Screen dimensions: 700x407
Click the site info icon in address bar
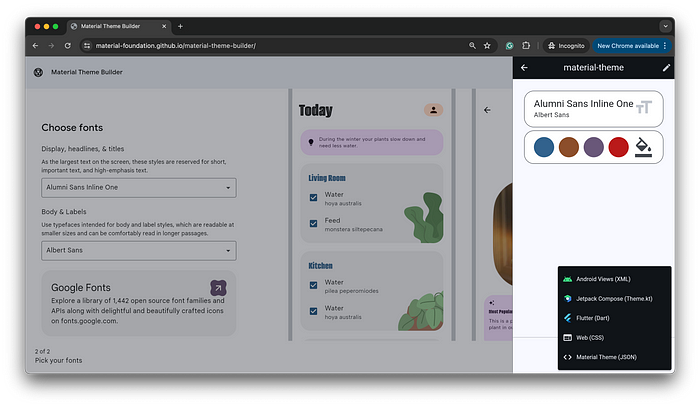click(x=87, y=46)
